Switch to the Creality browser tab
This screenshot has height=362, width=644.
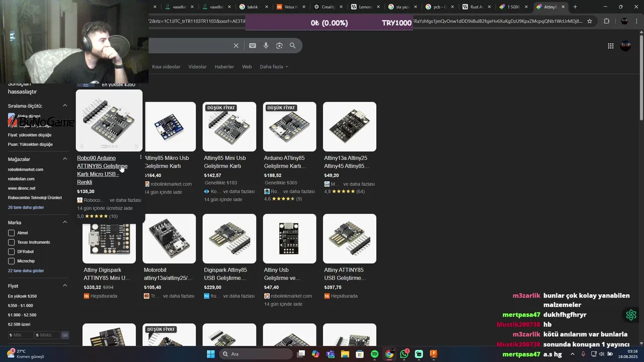[x=328, y=7]
